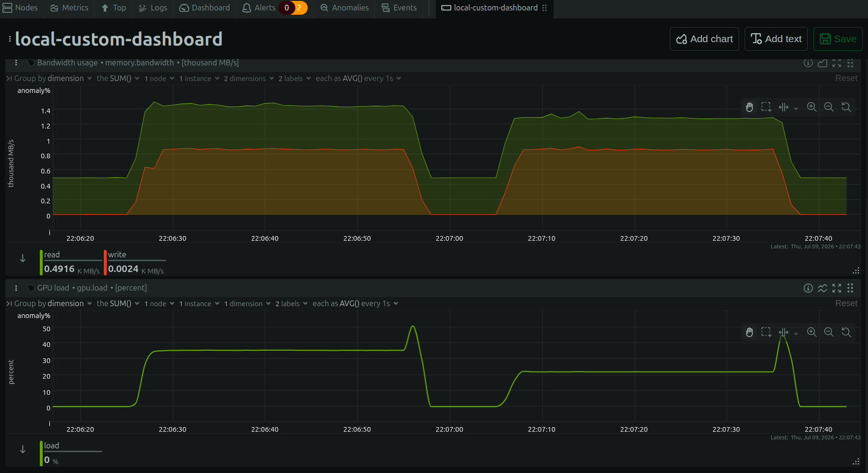The height and width of the screenshot is (473, 868).
Task: Change chart type on the Bandwidth usage chart
Action: [x=822, y=63]
